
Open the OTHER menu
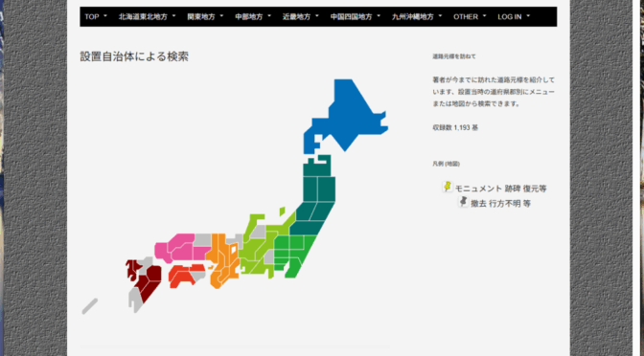click(470, 17)
